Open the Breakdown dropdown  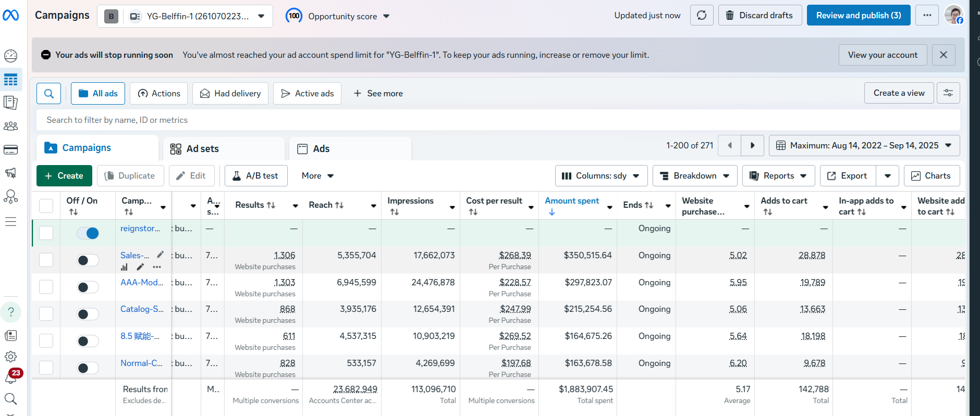694,176
